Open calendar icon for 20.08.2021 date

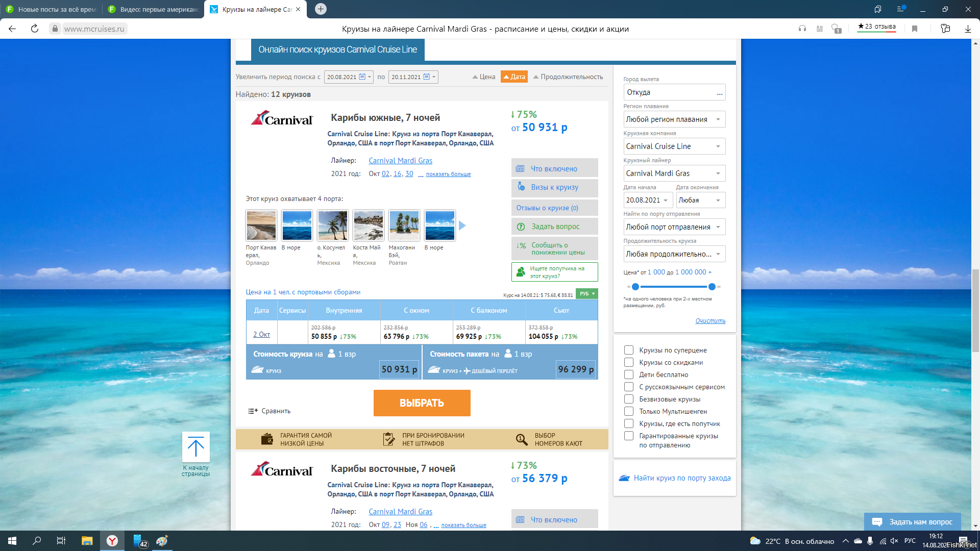[x=362, y=77]
